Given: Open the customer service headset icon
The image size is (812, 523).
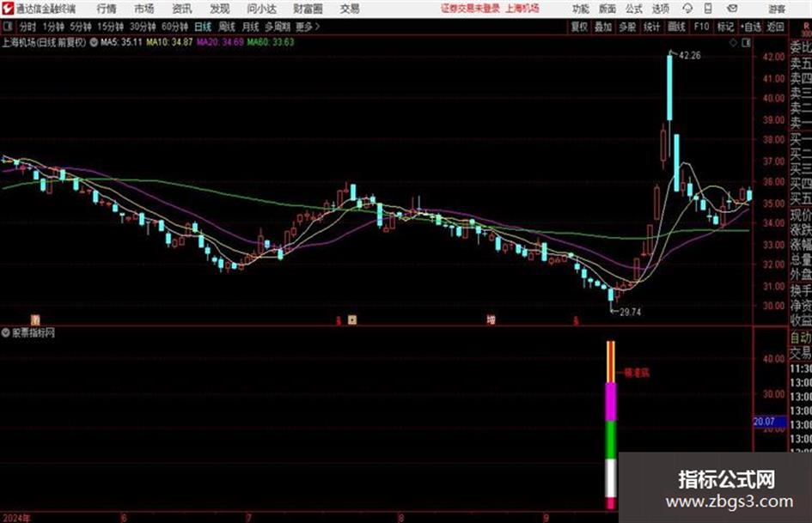Looking at the screenshot, I should pyautogui.click(x=687, y=9).
